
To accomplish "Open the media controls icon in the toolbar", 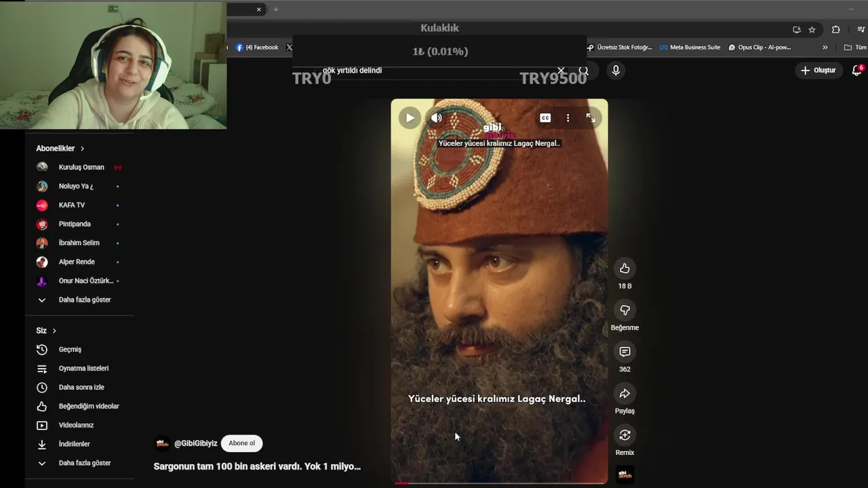I will (x=861, y=30).
